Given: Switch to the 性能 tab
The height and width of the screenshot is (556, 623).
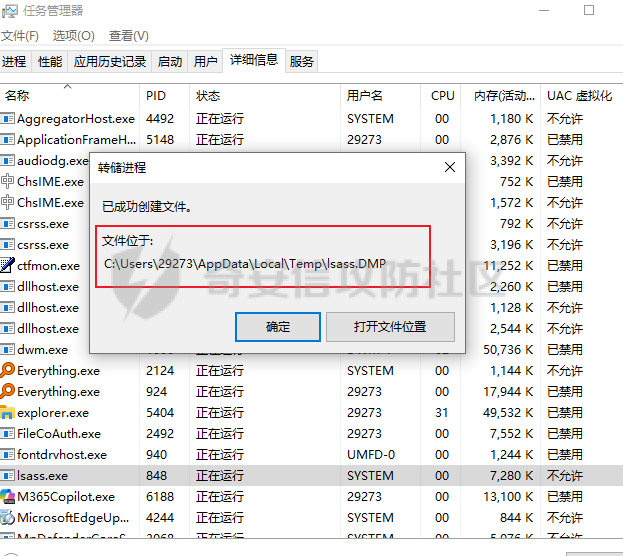Looking at the screenshot, I should click(x=50, y=62).
